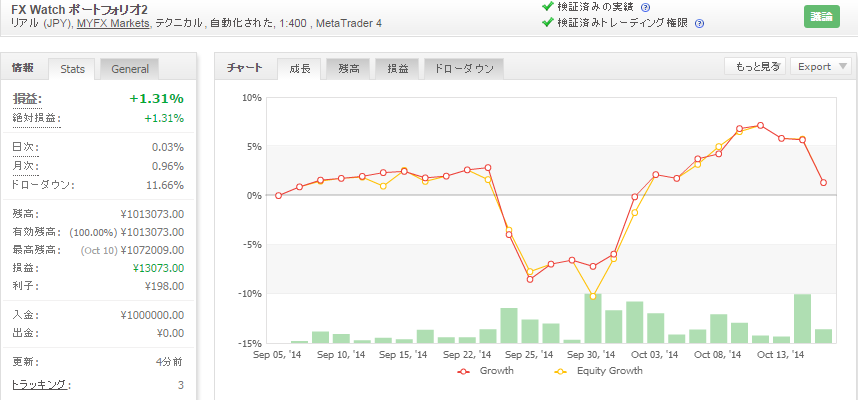Click the もっと見る button
Viewport: 858px width, 400px height.
pyautogui.click(x=755, y=67)
